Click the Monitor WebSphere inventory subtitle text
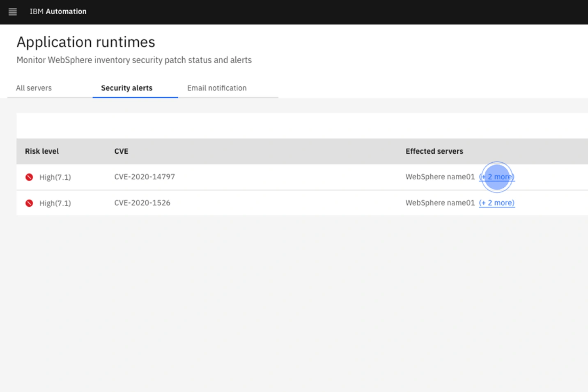The width and height of the screenshot is (588, 392). [134, 60]
